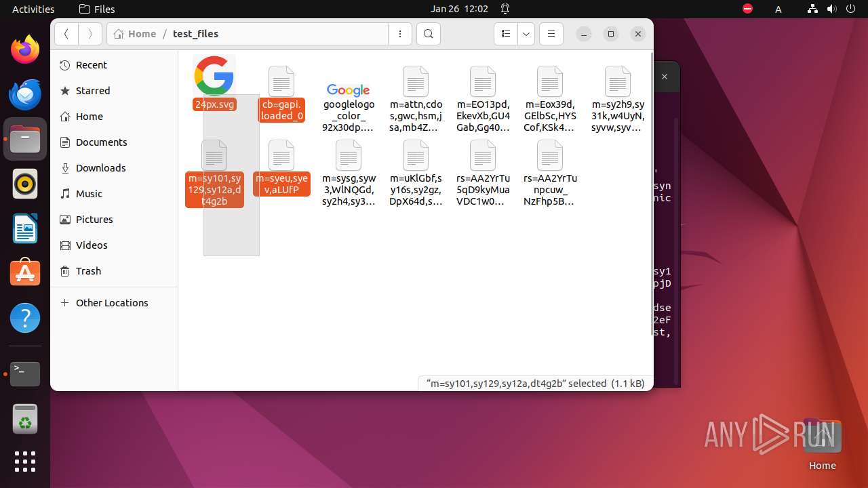Select the m=attn,cdos,gwc,hsm file
The width and height of the screenshot is (868, 488).
(416, 100)
